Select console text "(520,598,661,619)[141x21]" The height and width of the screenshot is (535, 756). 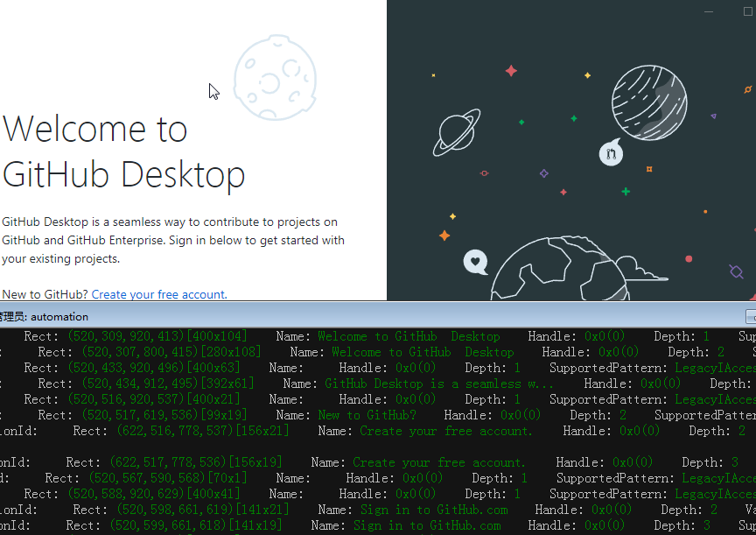coord(202,510)
